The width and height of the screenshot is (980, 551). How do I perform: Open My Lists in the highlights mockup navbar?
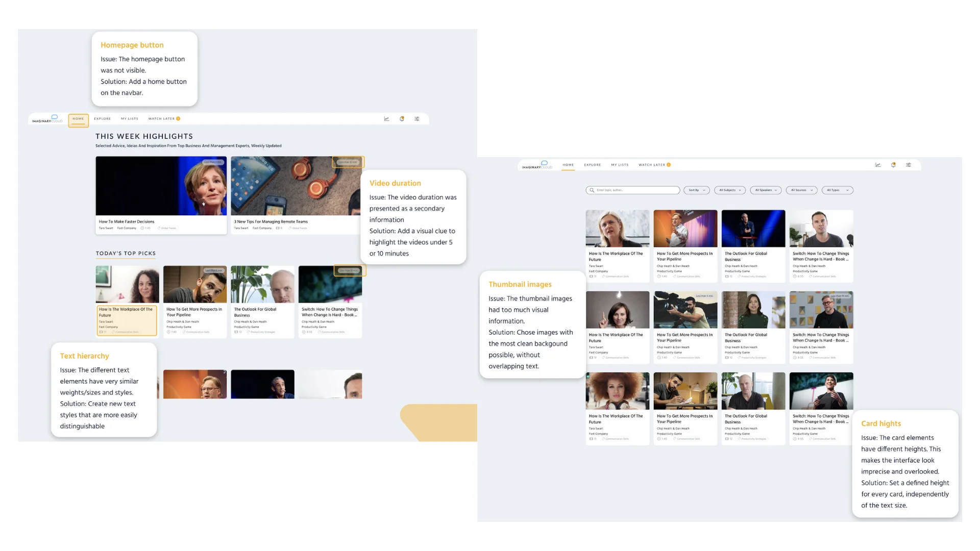pyautogui.click(x=130, y=119)
